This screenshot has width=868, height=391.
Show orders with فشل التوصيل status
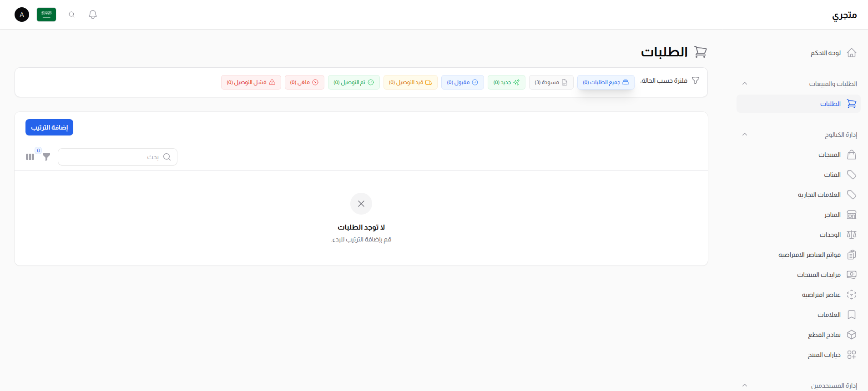[251, 82]
